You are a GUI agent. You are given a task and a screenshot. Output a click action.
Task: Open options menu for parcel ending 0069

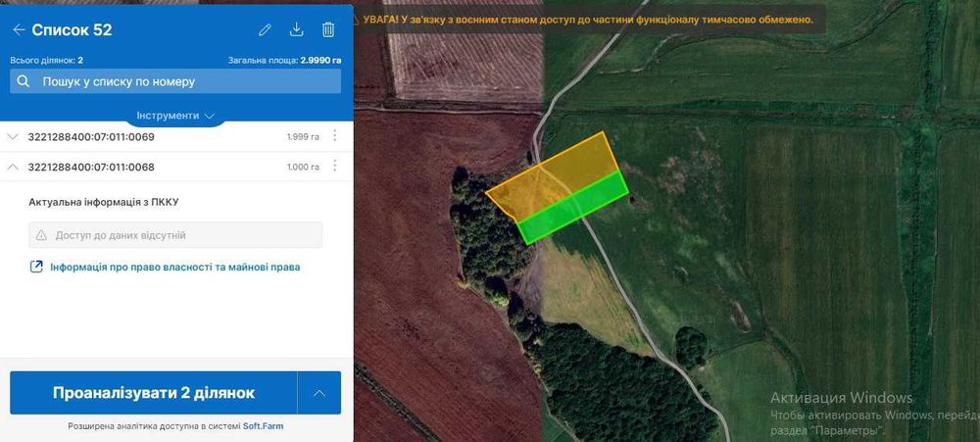click(335, 135)
